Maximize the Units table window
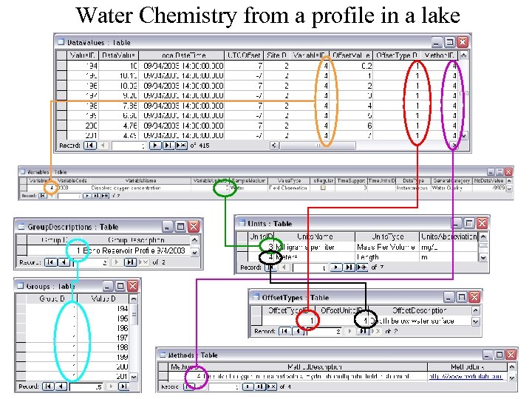 (x=469, y=223)
